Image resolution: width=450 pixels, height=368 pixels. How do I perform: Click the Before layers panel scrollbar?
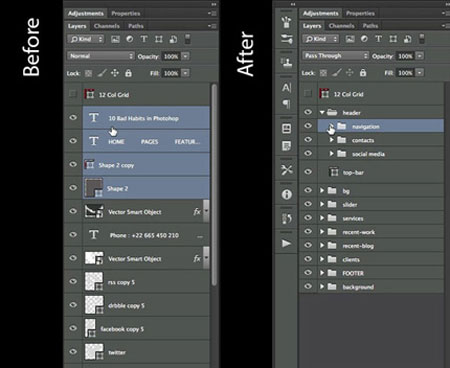click(x=214, y=185)
